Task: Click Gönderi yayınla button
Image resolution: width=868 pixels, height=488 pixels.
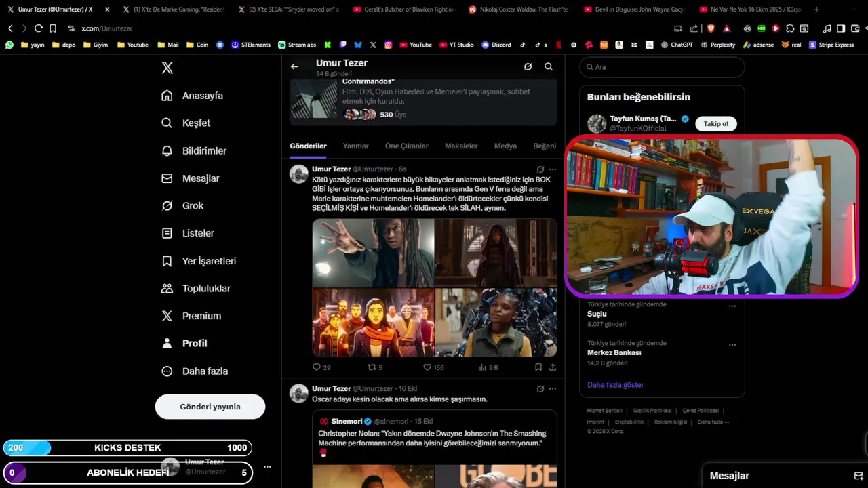Action: 210,407
